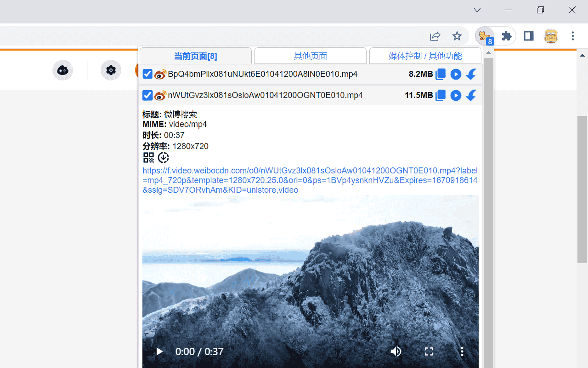Image resolution: width=588 pixels, height=368 pixels.
Task: Uncheck the BpQ4bmPilx081uNUkt6E010 mp4 checkbox
Action: point(147,74)
